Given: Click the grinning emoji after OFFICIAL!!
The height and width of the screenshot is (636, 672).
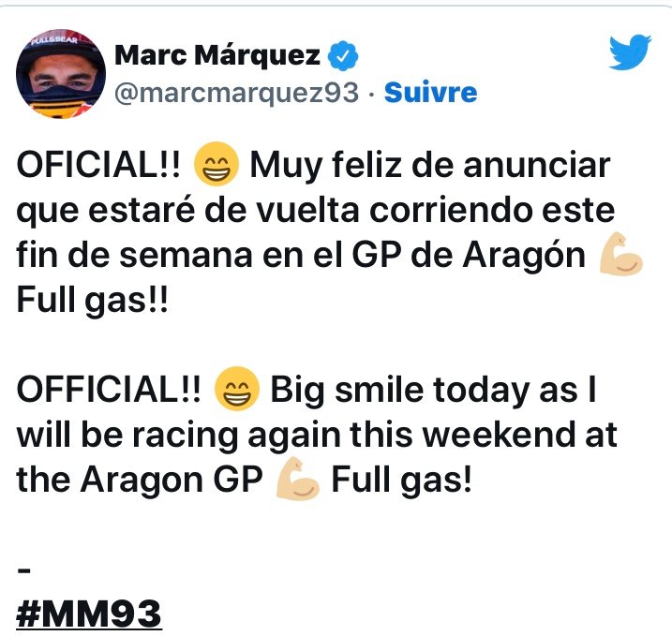Looking at the screenshot, I should point(236,389).
